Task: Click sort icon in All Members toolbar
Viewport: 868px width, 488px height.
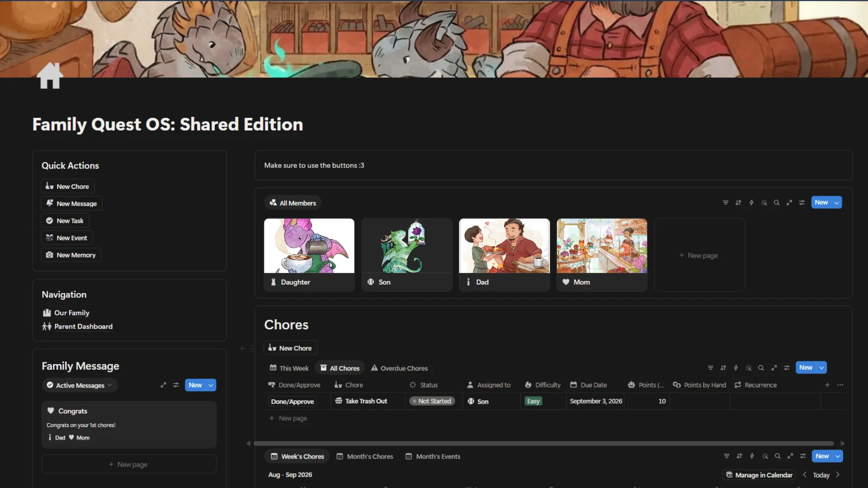Action: [738, 203]
